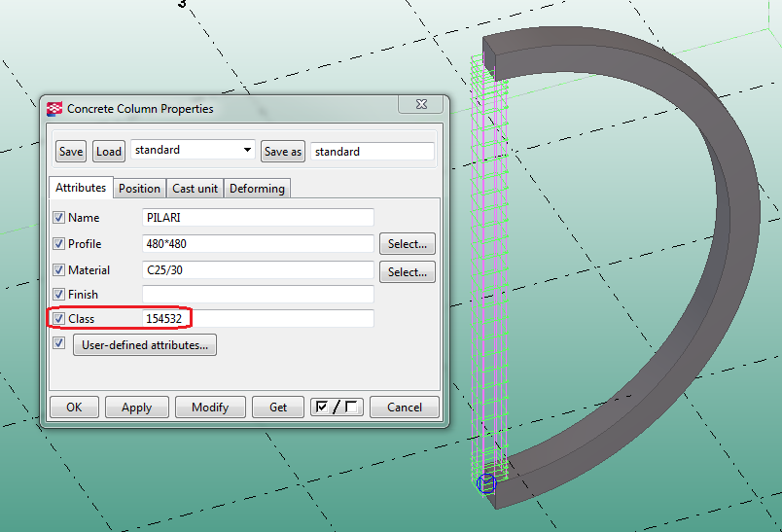Focus the Save as name field
Image resolution: width=782 pixels, height=532 pixels.
(x=373, y=152)
